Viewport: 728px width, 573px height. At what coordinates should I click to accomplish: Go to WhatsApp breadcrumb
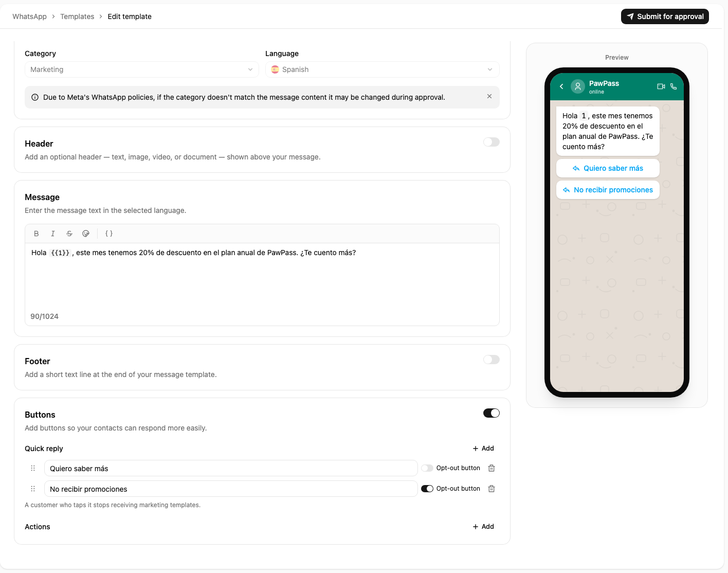29,16
